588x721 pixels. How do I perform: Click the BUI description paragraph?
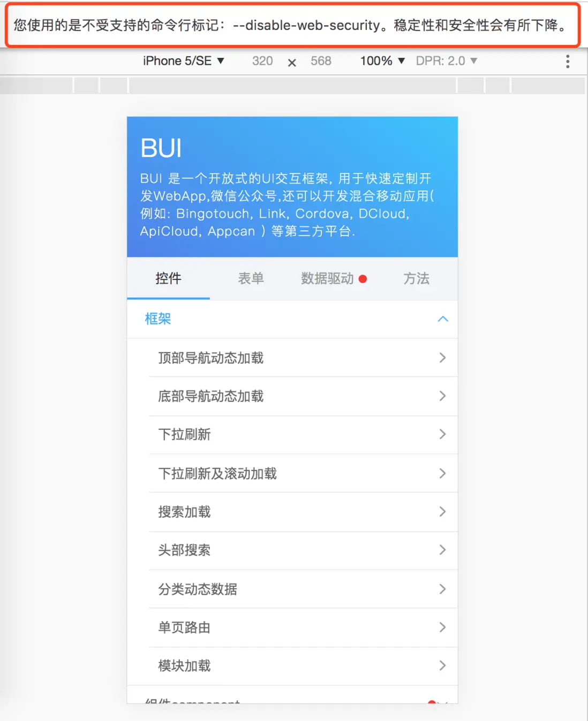tap(288, 205)
